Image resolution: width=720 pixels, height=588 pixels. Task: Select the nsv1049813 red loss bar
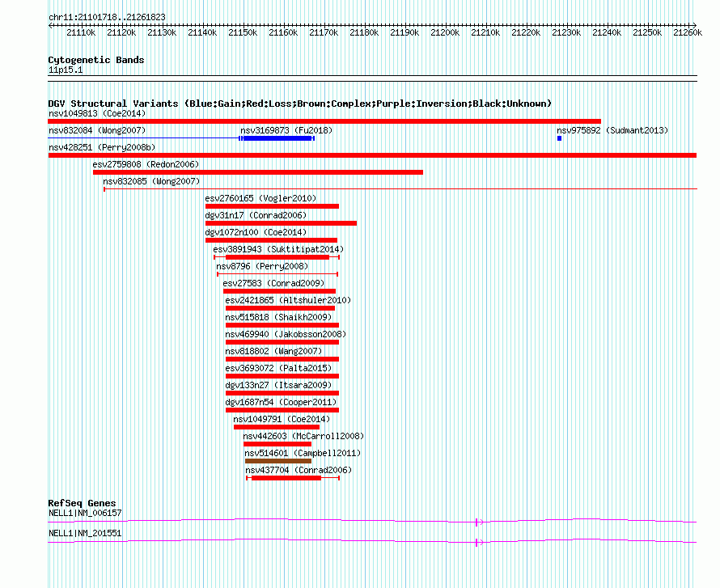(x=324, y=121)
